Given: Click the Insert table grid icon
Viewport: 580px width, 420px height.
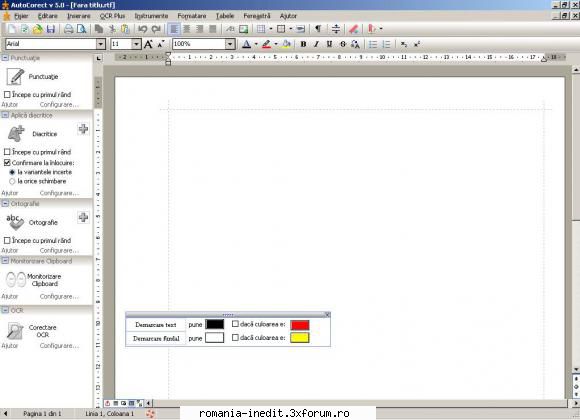Looking at the screenshot, I should (261, 29).
